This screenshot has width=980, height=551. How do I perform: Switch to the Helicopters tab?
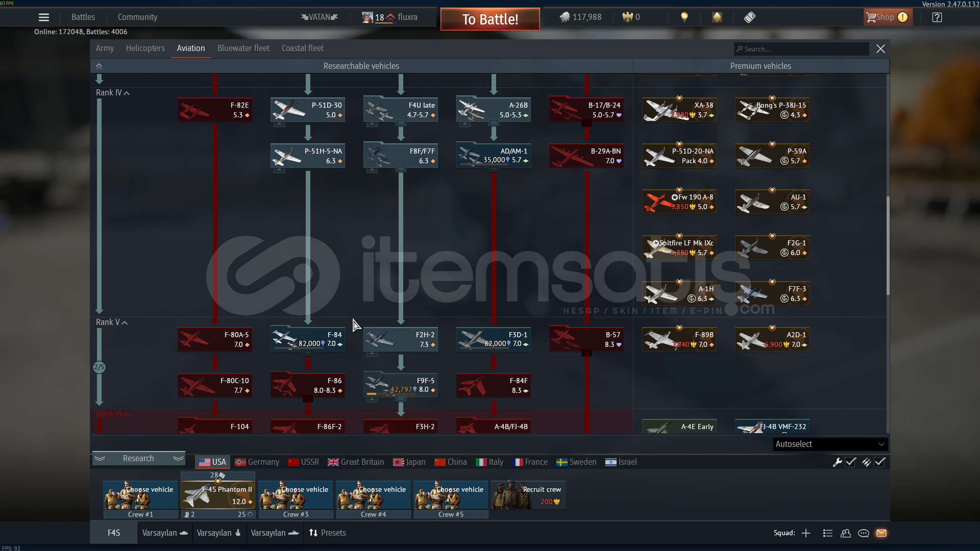[x=145, y=48]
